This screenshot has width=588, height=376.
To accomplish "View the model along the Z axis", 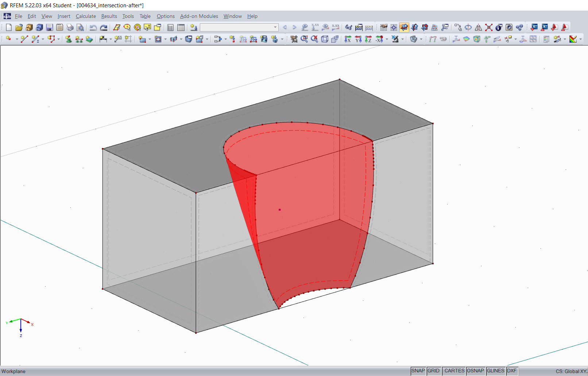I will click(368, 39).
